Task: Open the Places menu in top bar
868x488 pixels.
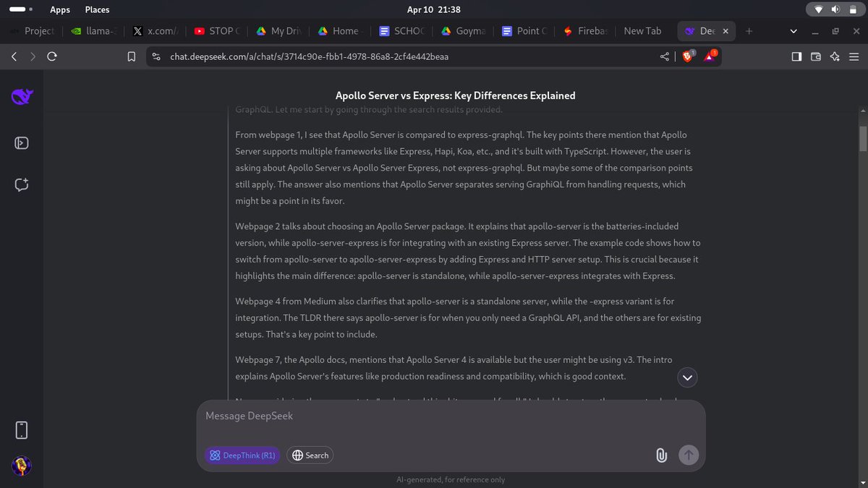Action: [x=97, y=9]
